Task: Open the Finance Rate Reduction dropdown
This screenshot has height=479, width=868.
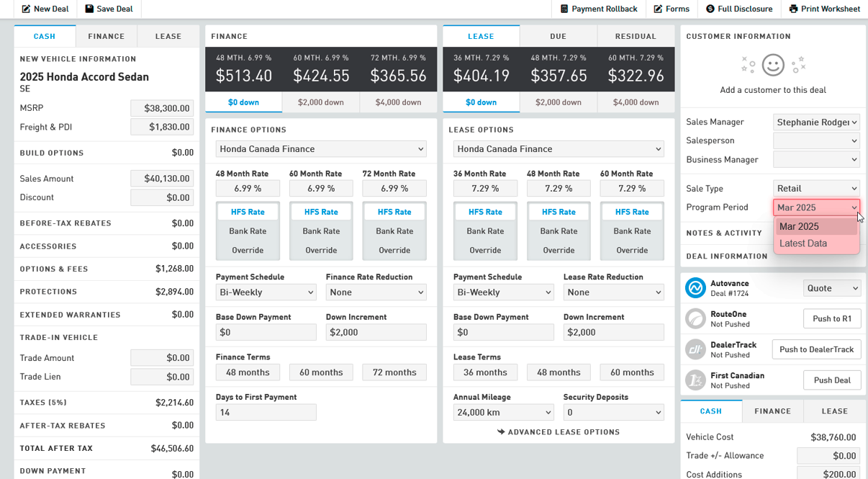Action: coord(376,292)
